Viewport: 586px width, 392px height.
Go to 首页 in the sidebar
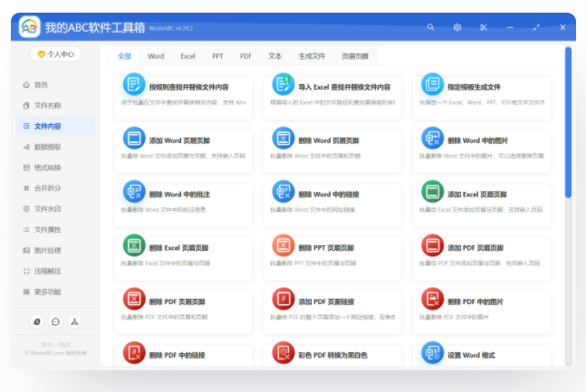click(x=41, y=84)
